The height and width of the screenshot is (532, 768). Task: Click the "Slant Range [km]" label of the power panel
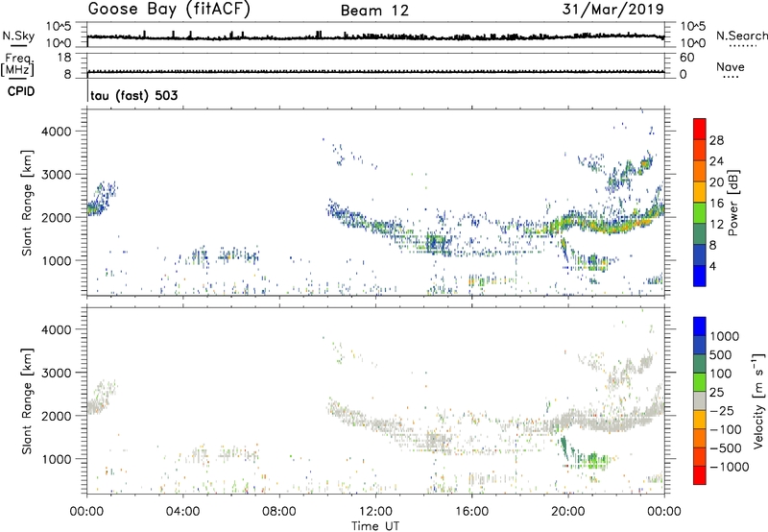point(27,203)
